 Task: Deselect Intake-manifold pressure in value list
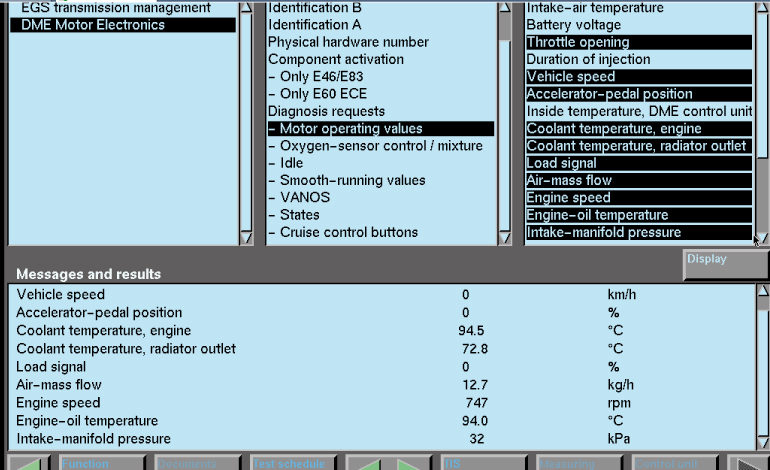(x=639, y=232)
